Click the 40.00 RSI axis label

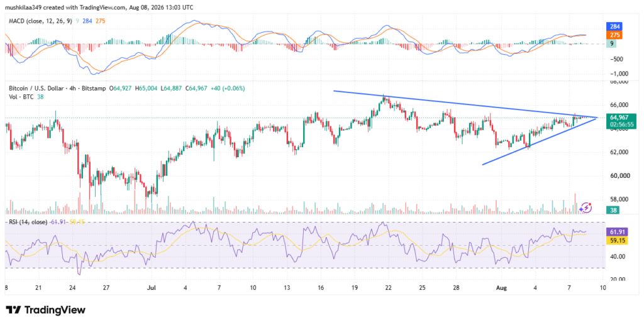[x=616, y=256]
